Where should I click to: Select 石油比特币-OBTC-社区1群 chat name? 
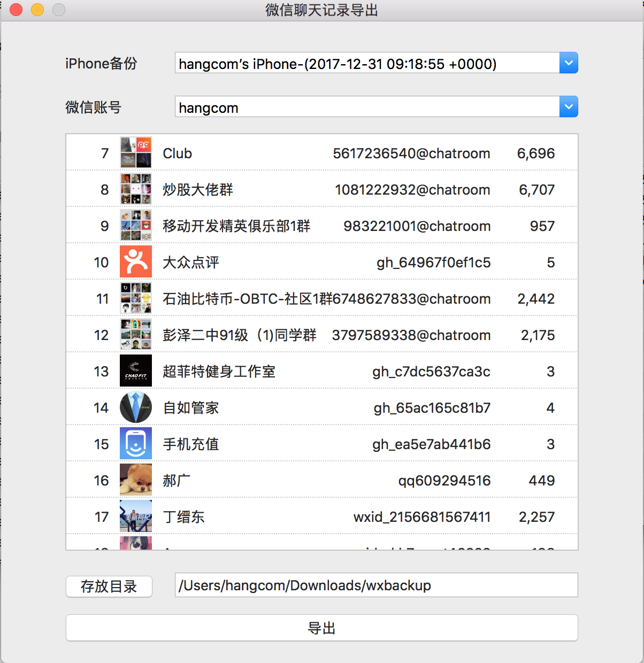pos(247,299)
